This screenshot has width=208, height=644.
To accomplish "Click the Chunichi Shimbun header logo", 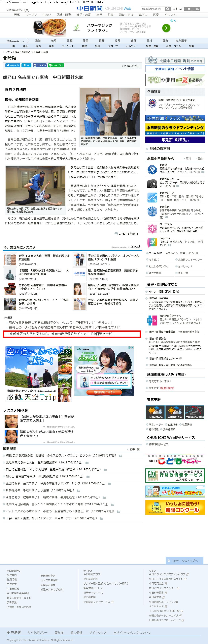I will click(x=89, y=9).
